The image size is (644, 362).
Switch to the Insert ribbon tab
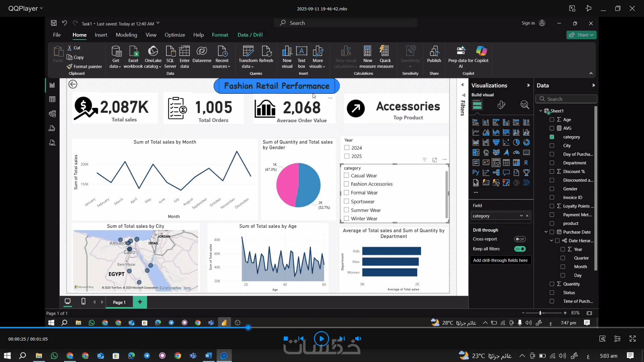pos(101,35)
